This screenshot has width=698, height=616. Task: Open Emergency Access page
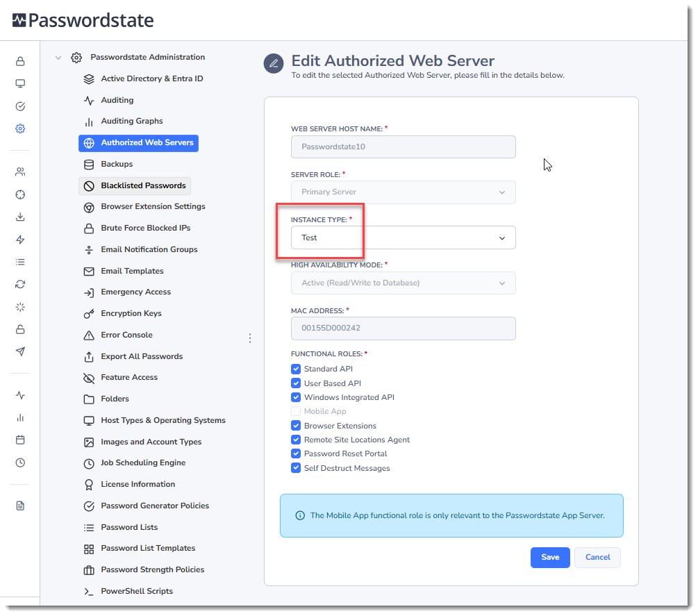(135, 292)
